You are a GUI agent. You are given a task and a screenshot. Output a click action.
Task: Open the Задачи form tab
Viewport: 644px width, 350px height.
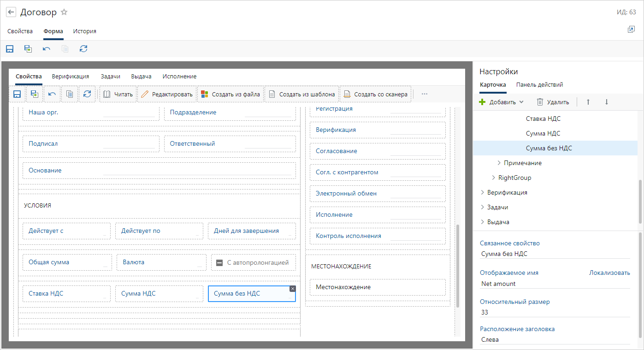(110, 77)
